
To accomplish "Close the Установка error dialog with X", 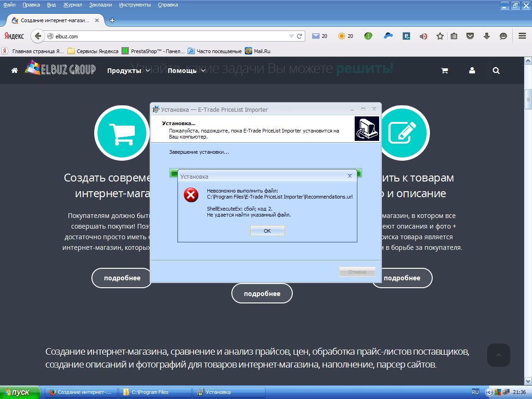I will (350, 176).
